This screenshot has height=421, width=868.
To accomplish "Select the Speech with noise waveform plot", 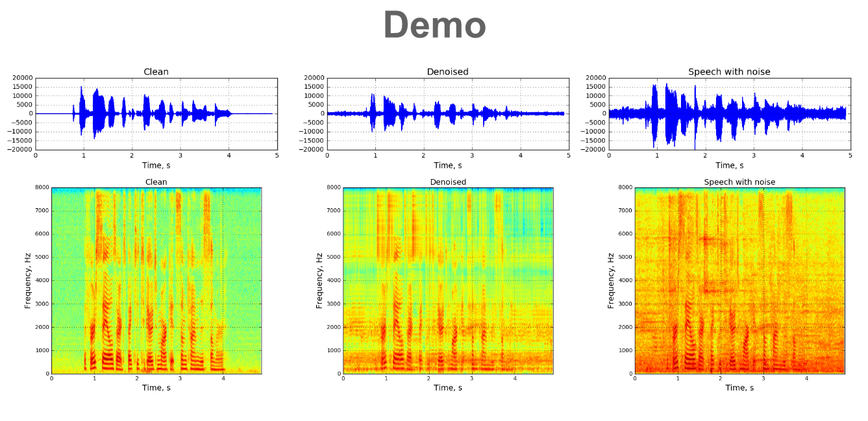I will coord(729,114).
